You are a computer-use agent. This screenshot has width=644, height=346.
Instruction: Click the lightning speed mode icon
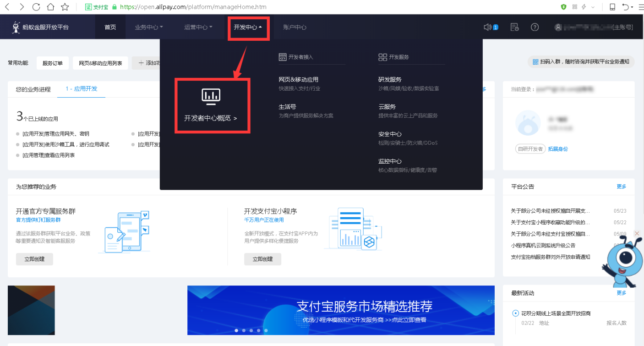tap(584, 7)
